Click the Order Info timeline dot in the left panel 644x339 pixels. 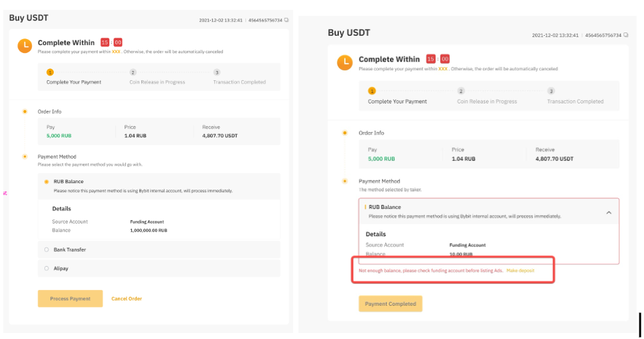(25, 111)
